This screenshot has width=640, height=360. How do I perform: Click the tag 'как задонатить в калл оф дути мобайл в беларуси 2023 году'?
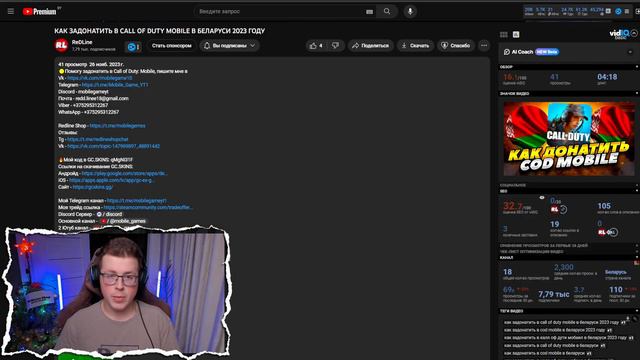(565, 338)
